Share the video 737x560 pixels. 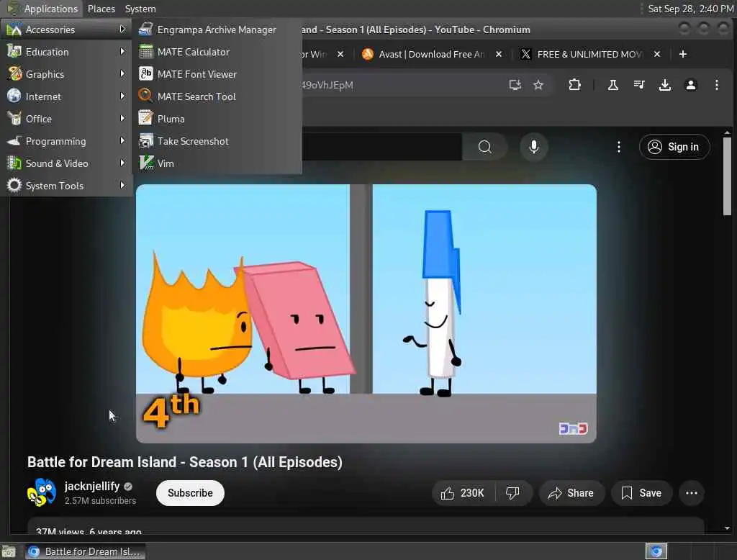tap(571, 493)
